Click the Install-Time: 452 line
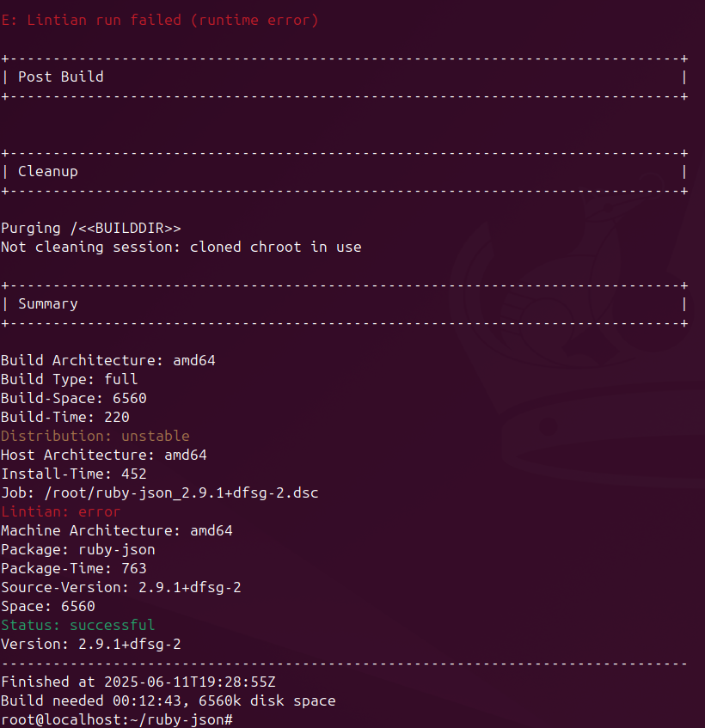 tap(73, 474)
